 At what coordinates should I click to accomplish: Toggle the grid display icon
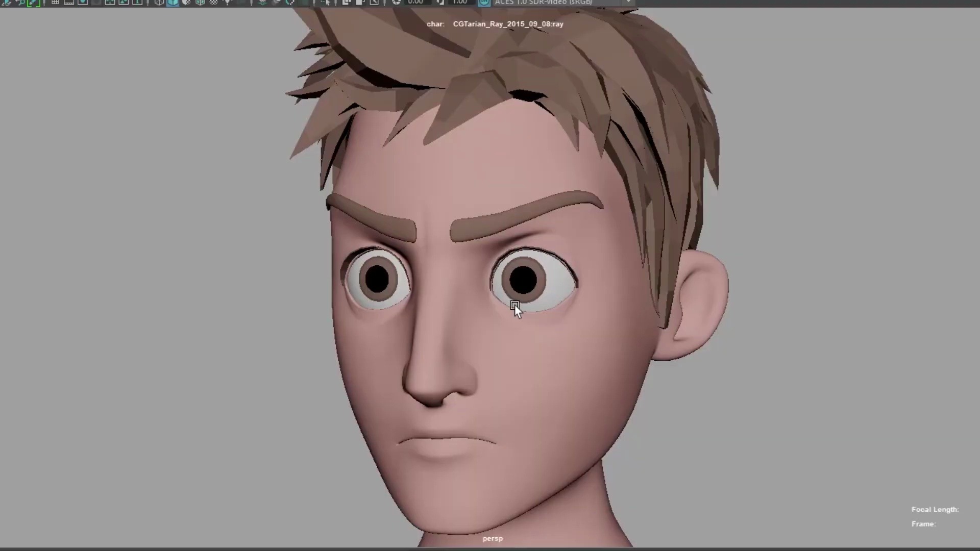[56, 3]
